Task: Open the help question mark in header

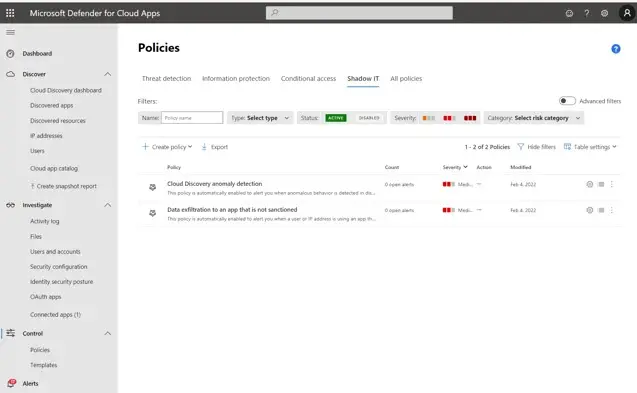Action: click(587, 13)
